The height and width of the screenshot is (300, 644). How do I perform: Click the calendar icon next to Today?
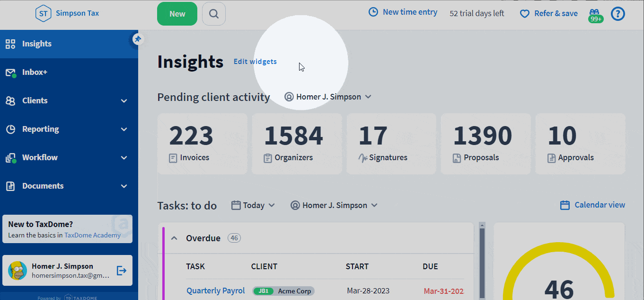236,205
